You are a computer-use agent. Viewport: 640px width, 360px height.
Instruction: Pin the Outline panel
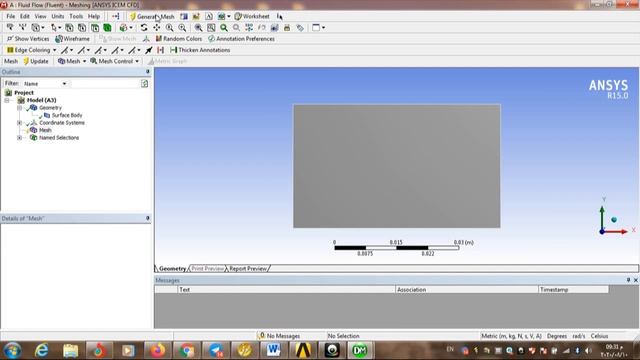(148, 72)
